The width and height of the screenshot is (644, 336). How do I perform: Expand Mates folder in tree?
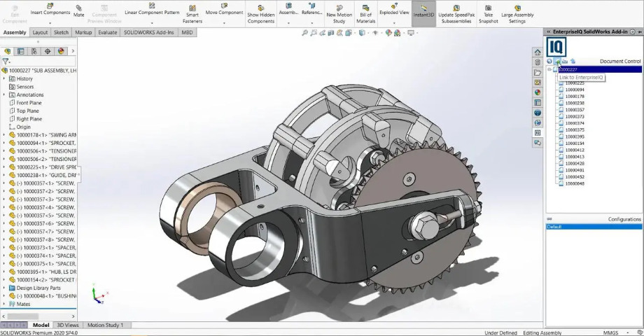click(x=4, y=304)
